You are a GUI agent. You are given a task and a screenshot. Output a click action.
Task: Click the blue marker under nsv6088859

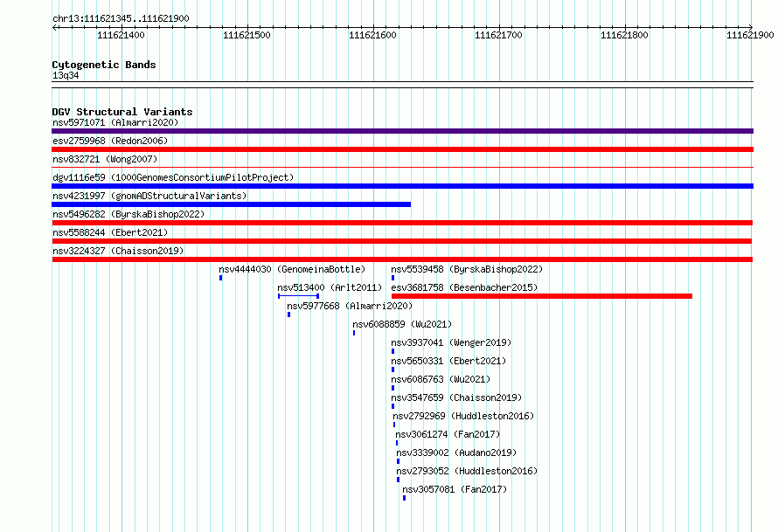point(354,333)
